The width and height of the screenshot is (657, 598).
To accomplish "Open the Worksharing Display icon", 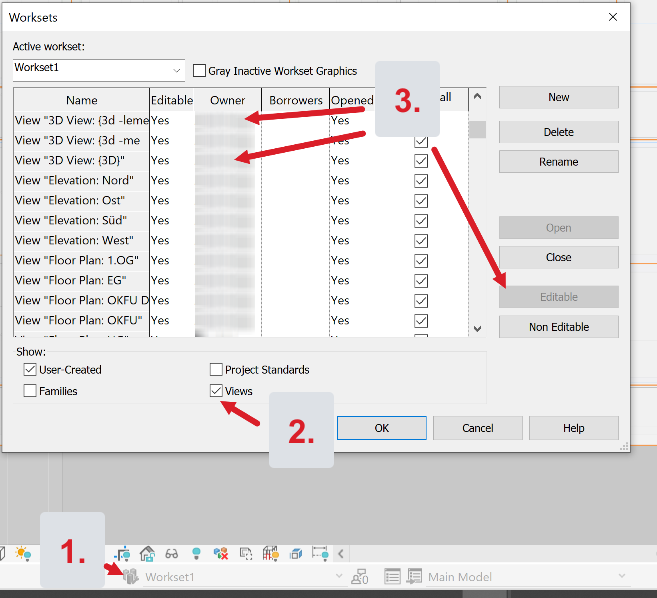I will click(x=221, y=554).
